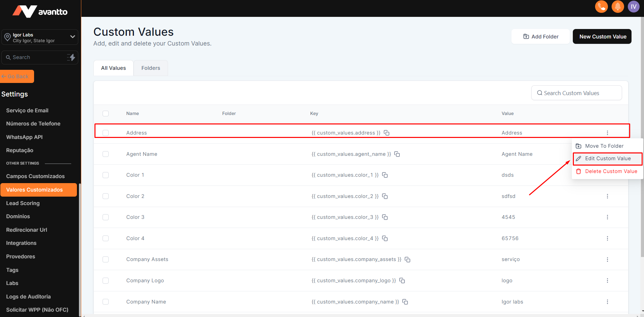Select the Color 2 row checkbox
This screenshot has height=317, width=644.
(106, 196)
